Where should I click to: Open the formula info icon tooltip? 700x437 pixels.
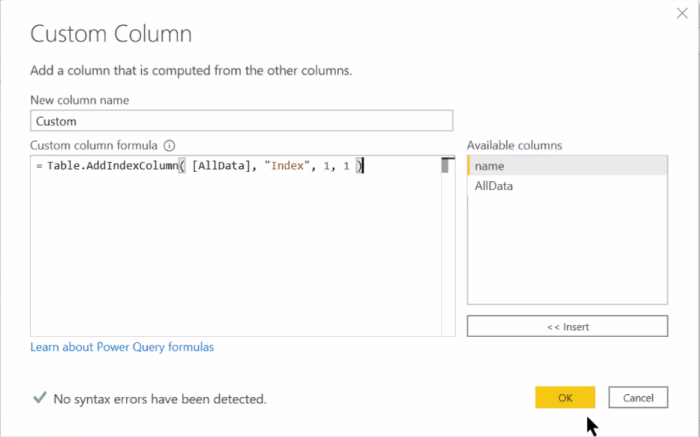point(169,146)
